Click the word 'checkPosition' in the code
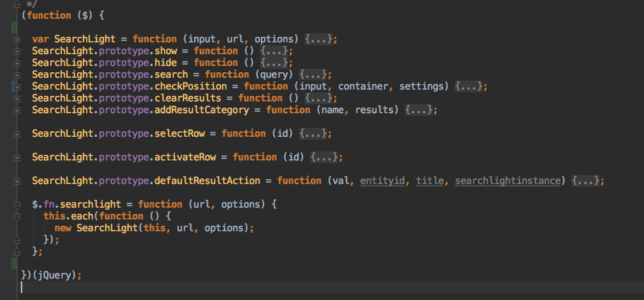The height and width of the screenshot is (300, 644). 191,87
